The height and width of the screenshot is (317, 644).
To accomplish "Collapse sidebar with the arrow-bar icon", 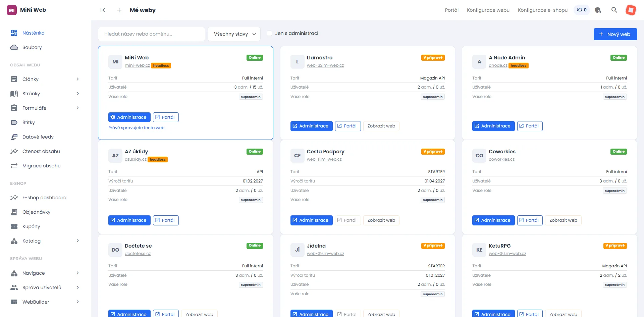I will click(x=103, y=10).
